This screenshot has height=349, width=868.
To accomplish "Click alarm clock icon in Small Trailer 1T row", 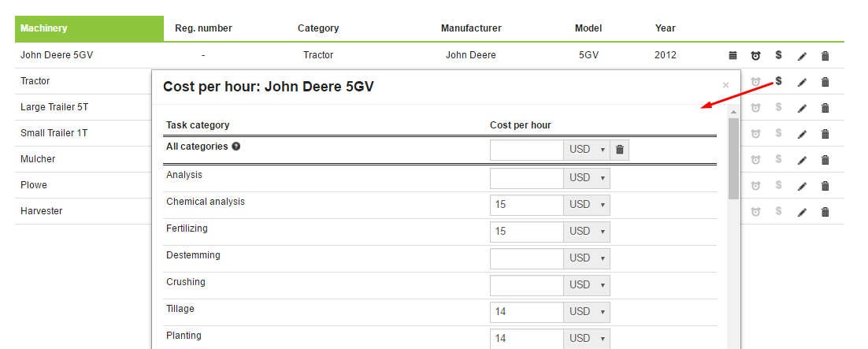I will (755, 133).
